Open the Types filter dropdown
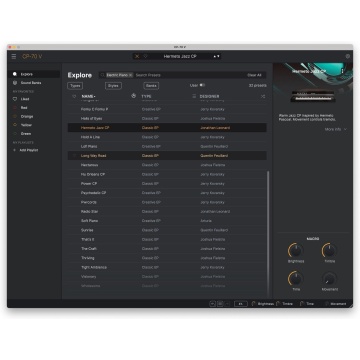 click(75, 86)
